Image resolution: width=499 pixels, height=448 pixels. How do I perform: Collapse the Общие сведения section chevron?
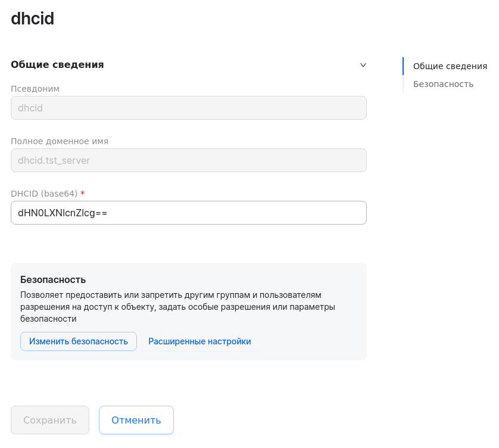[363, 66]
